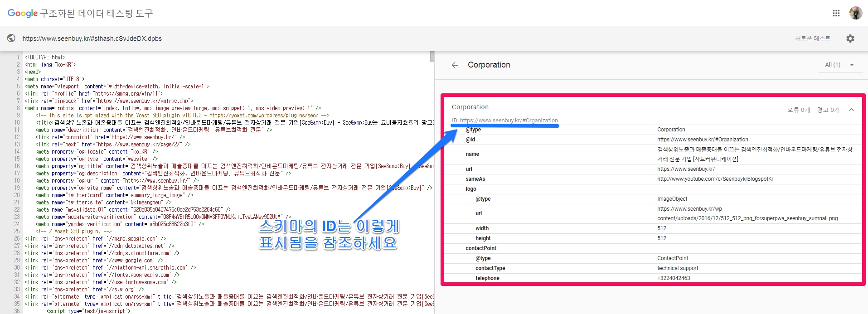The image size is (868, 314).
Task: Click the logo property label
Action: (x=471, y=189)
